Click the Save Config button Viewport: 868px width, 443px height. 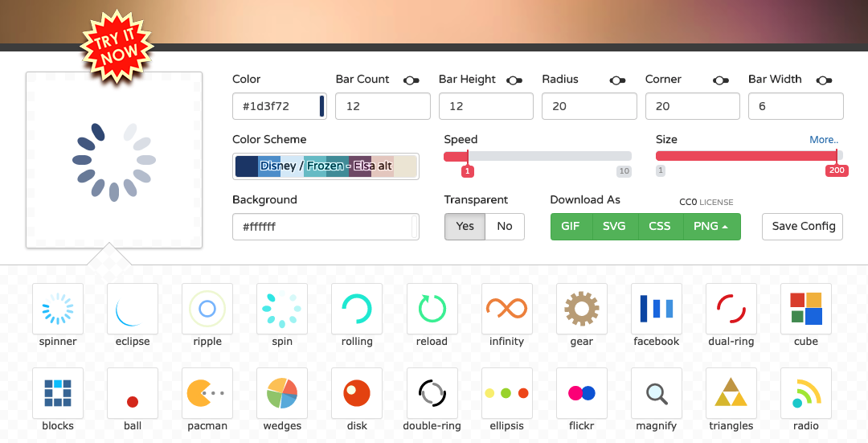click(x=803, y=227)
